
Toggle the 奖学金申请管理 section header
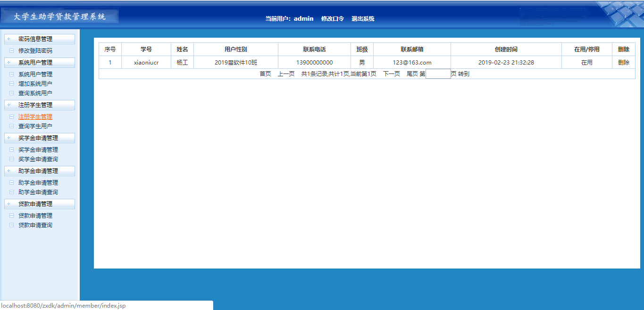(x=38, y=138)
